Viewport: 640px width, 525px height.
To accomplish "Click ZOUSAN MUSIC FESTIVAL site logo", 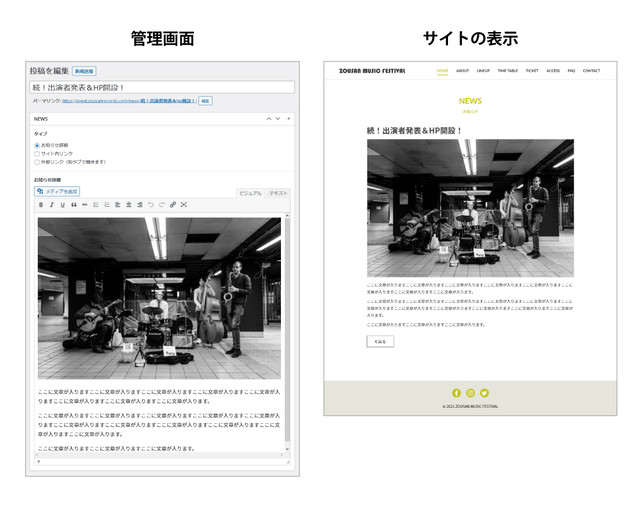I will [x=372, y=71].
